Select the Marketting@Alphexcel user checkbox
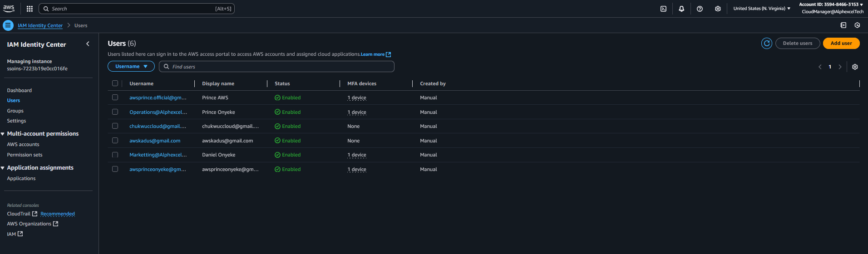Image resolution: width=868 pixels, height=254 pixels. click(x=115, y=155)
